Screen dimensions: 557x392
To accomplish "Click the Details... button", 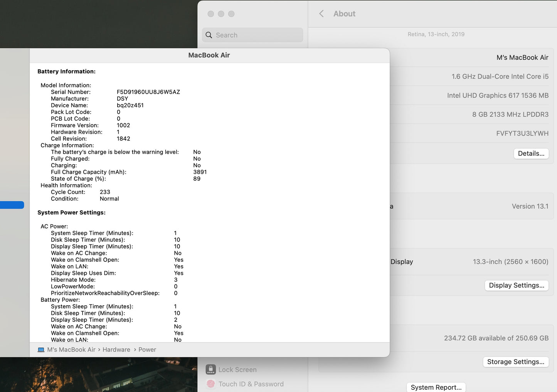I will [x=531, y=153].
